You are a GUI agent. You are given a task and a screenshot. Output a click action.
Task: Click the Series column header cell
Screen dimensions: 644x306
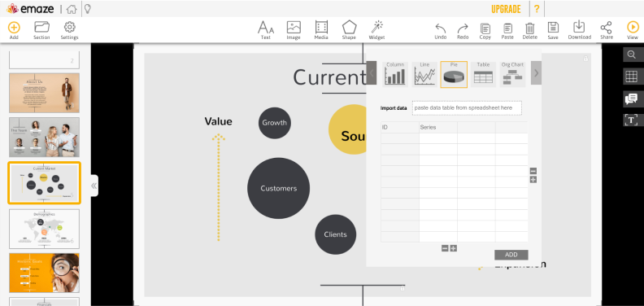click(437, 127)
